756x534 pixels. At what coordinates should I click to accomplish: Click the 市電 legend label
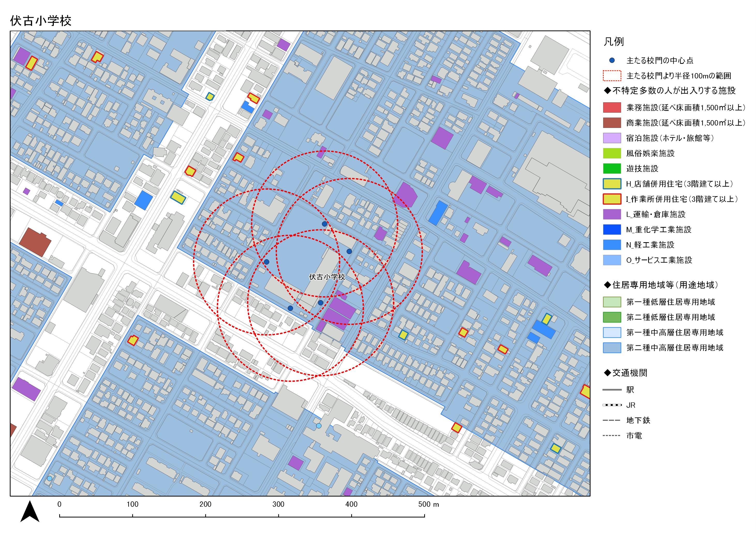click(634, 436)
